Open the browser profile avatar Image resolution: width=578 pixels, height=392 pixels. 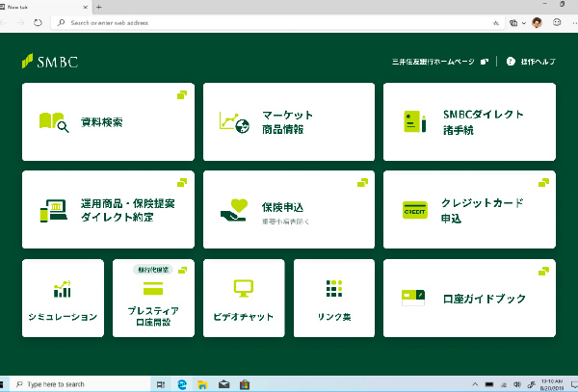pyautogui.click(x=538, y=23)
